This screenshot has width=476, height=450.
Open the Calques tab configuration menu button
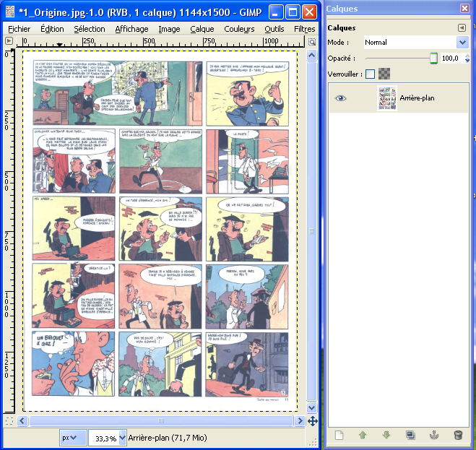pos(462,27)
